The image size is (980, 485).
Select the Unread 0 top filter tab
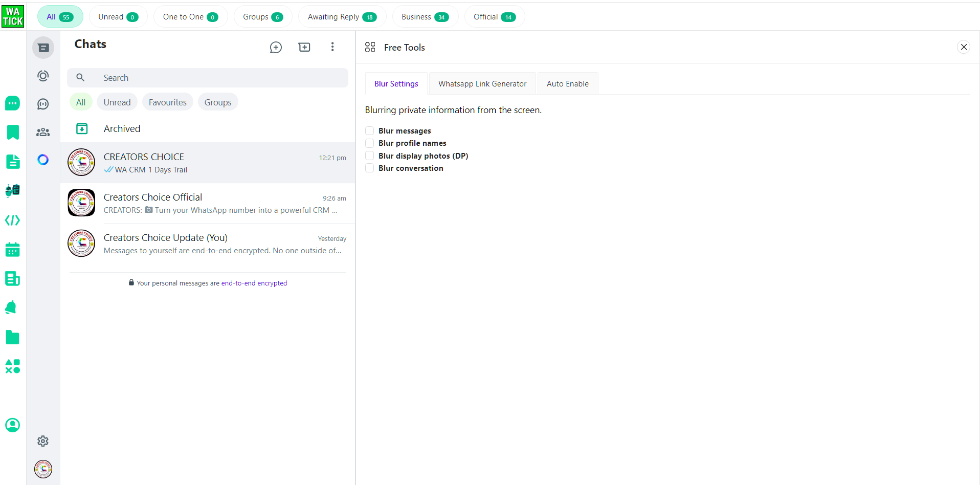coord(118,17)
